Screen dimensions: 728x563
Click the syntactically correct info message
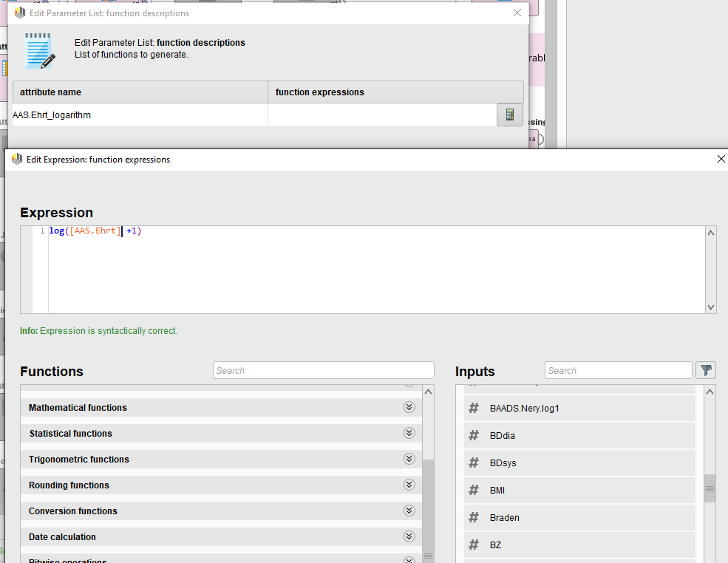(98, 331)
